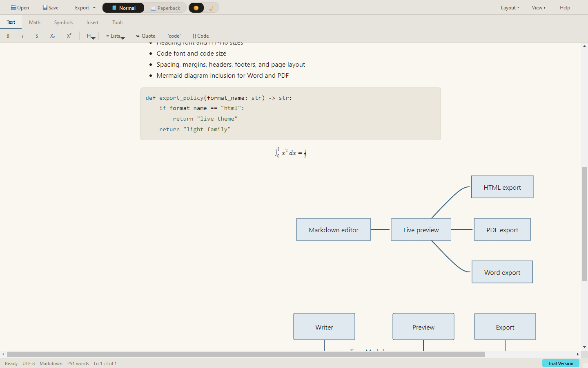Apply subscript formatting
Viewport: 588px width, 368px height.
(x=52, y=36)
